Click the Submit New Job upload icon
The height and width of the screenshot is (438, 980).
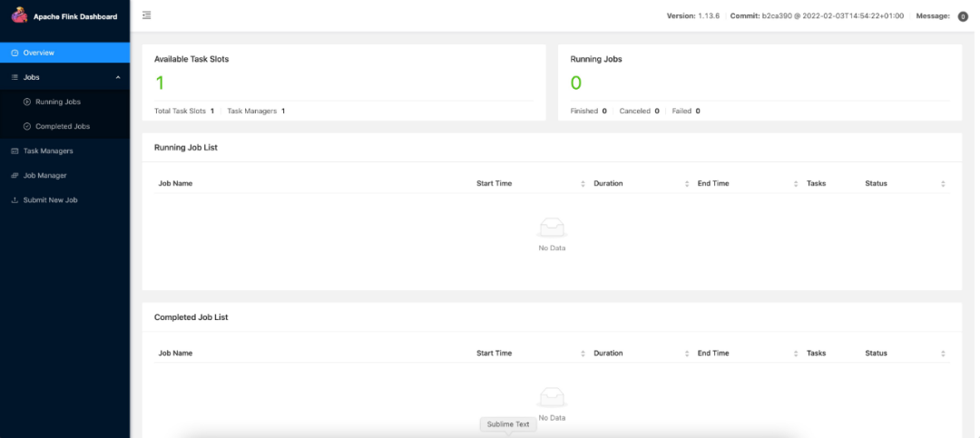point(15,200)
